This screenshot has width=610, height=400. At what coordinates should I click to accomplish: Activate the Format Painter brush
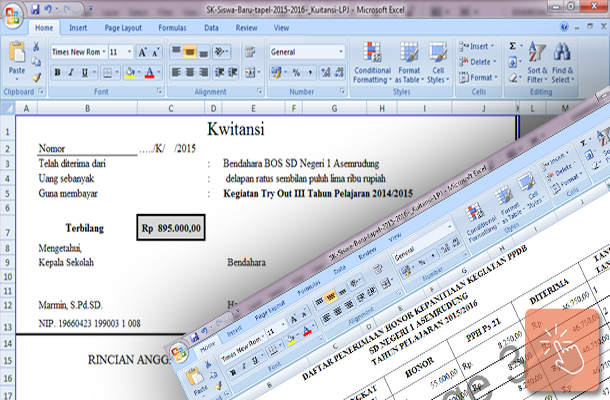pyautogui.click(x=36, y=77)
